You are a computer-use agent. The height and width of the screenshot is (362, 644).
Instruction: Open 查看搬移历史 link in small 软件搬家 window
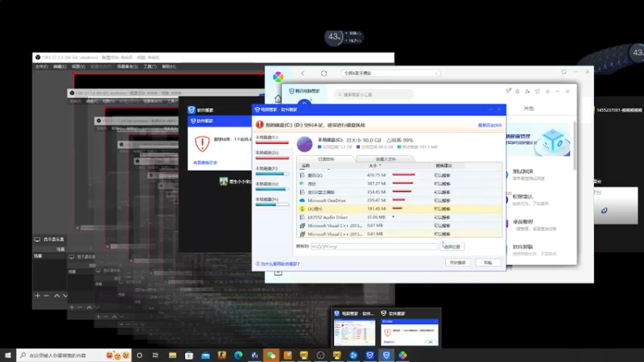[205, 162]
